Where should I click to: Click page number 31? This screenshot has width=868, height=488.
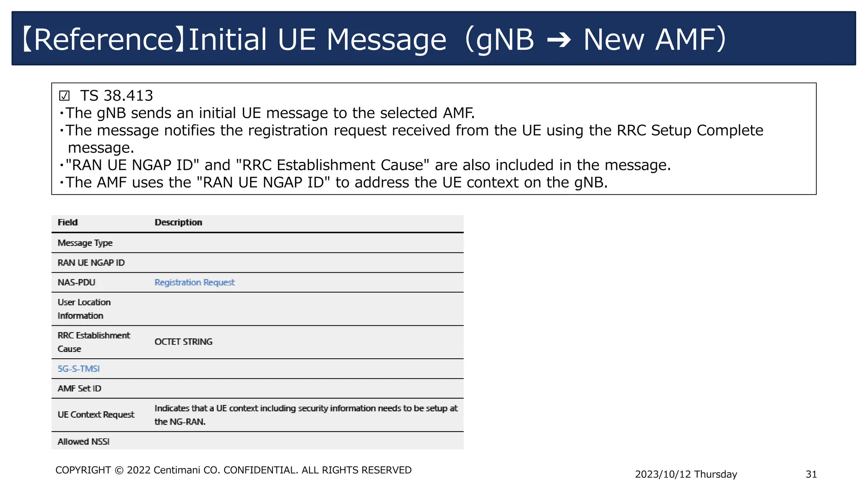(x=811, y=474)
